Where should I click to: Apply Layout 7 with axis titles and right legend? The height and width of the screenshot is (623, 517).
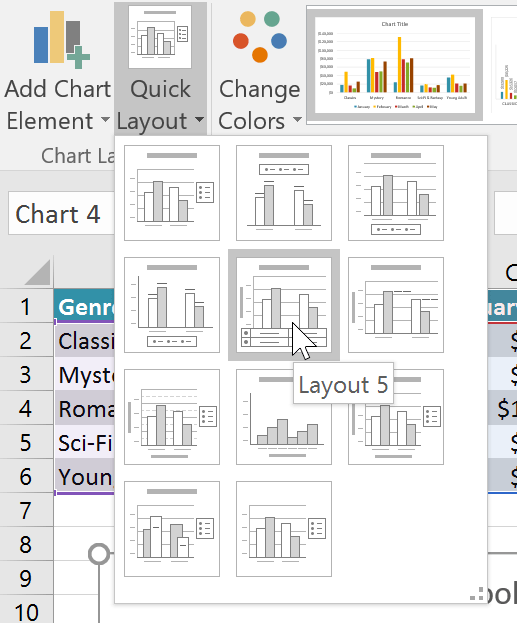coord(172,417)
